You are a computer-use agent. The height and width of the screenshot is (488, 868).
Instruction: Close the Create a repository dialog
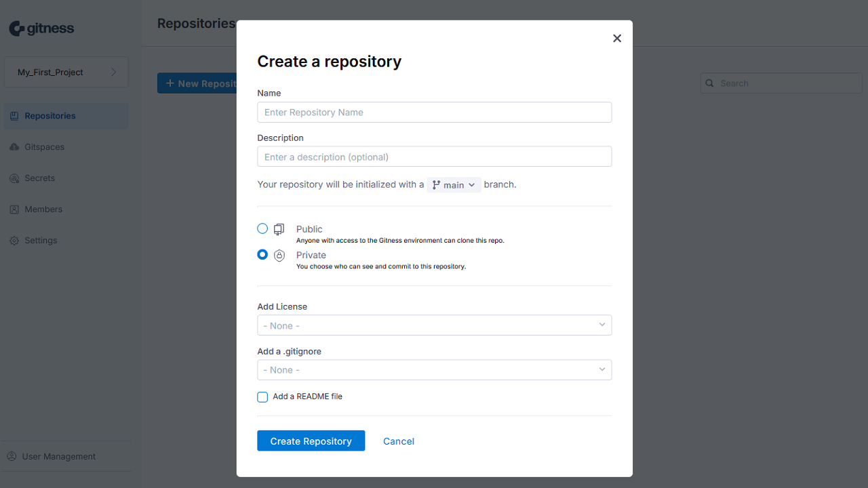tap(617, 39)
